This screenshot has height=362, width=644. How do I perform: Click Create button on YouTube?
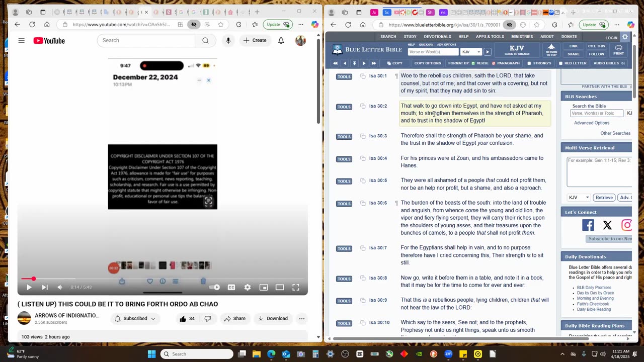[255, 40]
